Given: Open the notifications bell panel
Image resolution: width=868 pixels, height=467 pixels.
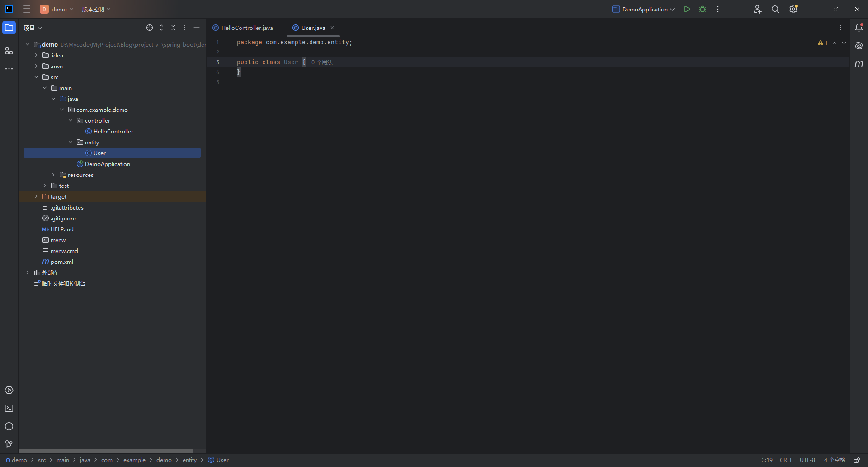Looking at the screenshot, I should tap(859, 28).
